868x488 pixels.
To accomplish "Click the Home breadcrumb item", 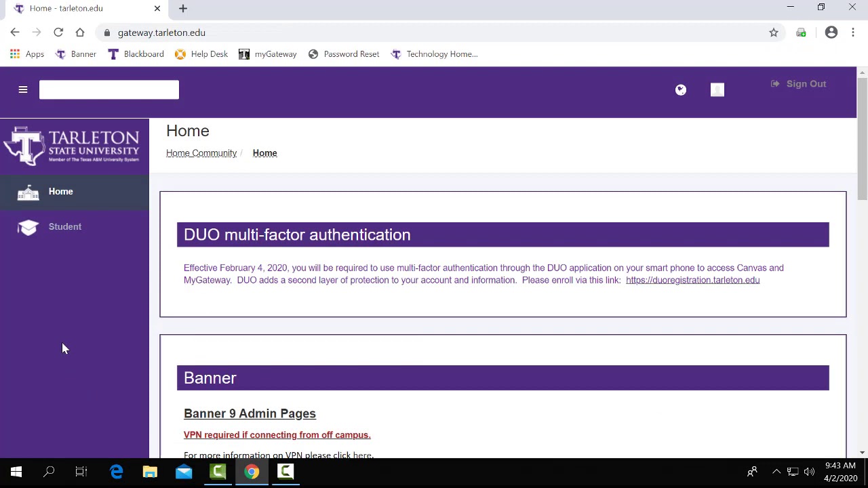I will tap(264, 153).
